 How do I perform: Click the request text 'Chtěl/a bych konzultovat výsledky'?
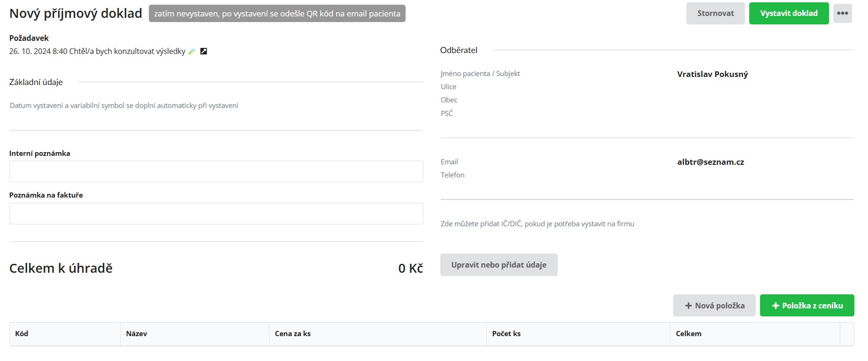pyautogui.click(x=127, y=51)
